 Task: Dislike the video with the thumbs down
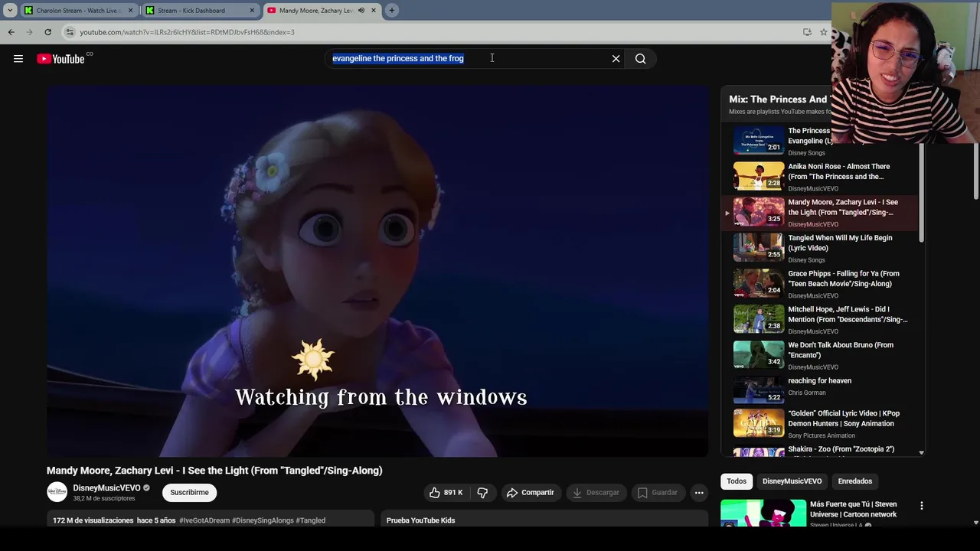pos(482,492)
